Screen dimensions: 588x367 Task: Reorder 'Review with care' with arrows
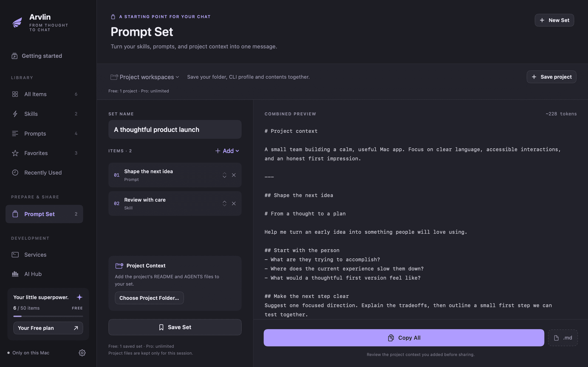click(224, 203)
